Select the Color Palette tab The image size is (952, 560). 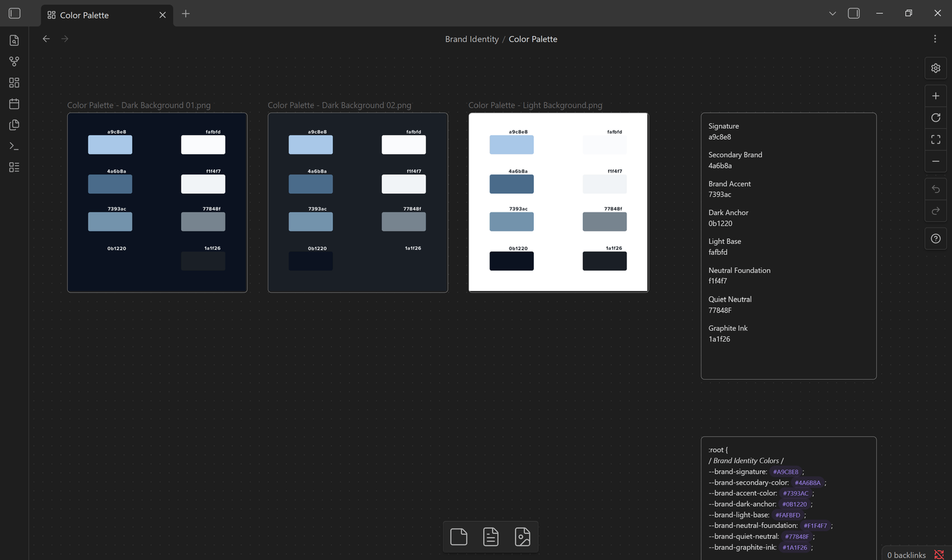[x=107, y=15]
